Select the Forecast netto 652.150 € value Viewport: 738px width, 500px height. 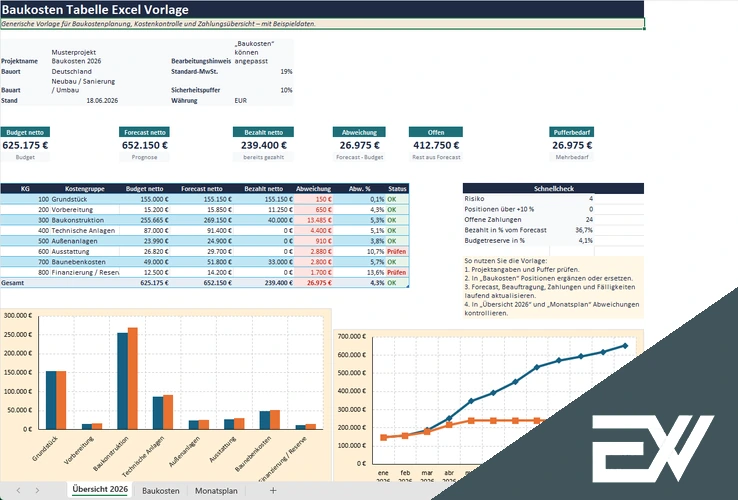pos(144,145)
